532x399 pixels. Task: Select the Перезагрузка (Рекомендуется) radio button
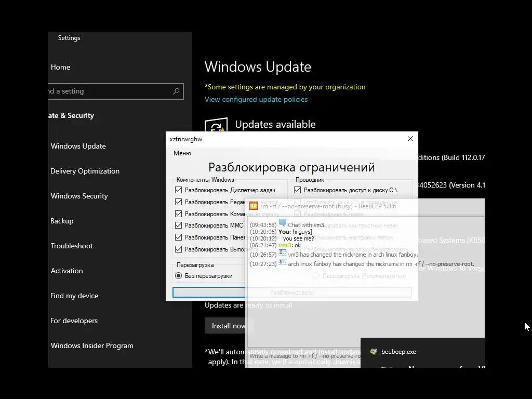[x=316, y=276]
